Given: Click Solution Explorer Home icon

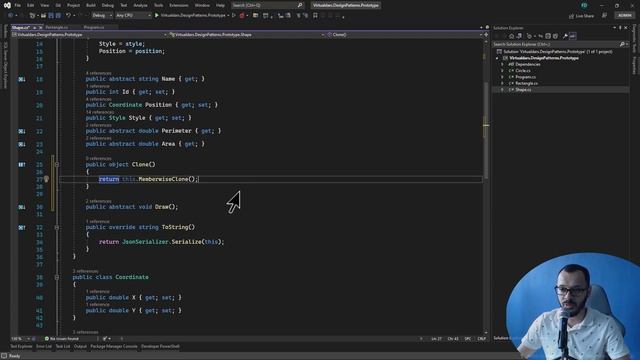Looking at the screenshot, I should (511, 36).
